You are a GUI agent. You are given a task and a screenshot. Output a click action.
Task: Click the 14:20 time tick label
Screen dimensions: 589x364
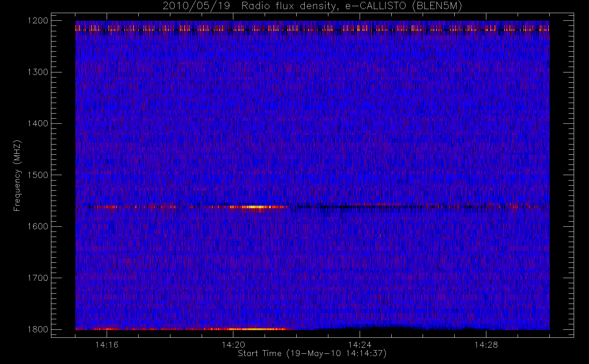click(x=233, y=345)
